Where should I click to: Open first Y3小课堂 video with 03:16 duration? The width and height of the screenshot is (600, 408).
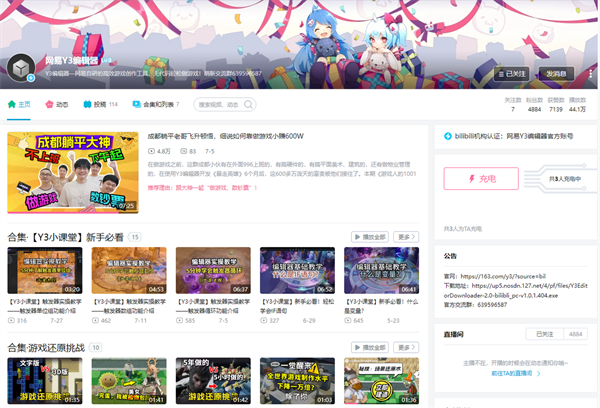pyautogui.click(x=45, y=270)
